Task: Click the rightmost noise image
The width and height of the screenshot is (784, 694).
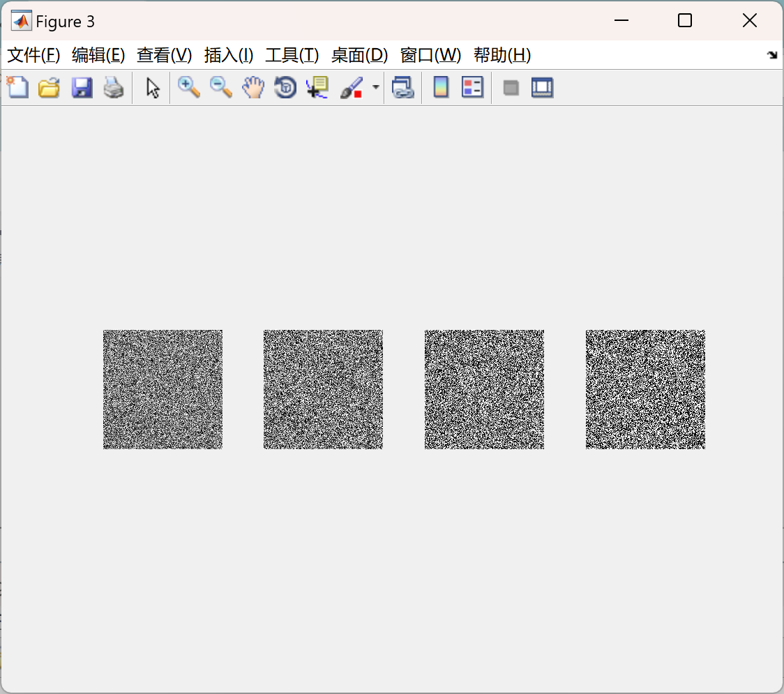Action: [645, 389]
